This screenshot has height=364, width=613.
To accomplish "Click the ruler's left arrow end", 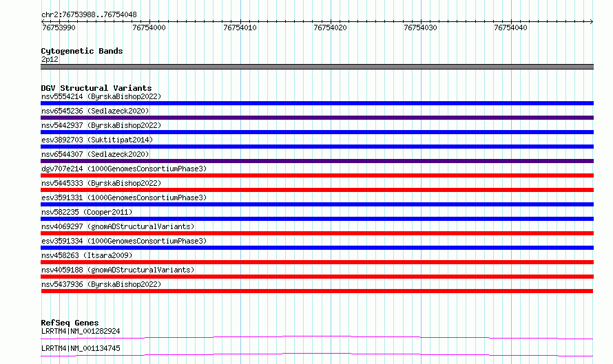I will tap(43, 21).
